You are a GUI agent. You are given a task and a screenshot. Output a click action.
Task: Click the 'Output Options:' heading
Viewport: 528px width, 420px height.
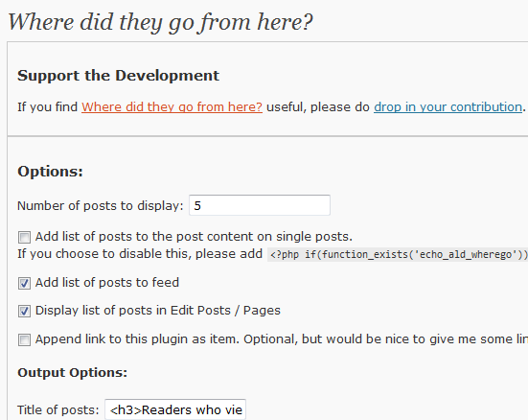[73, 372]
